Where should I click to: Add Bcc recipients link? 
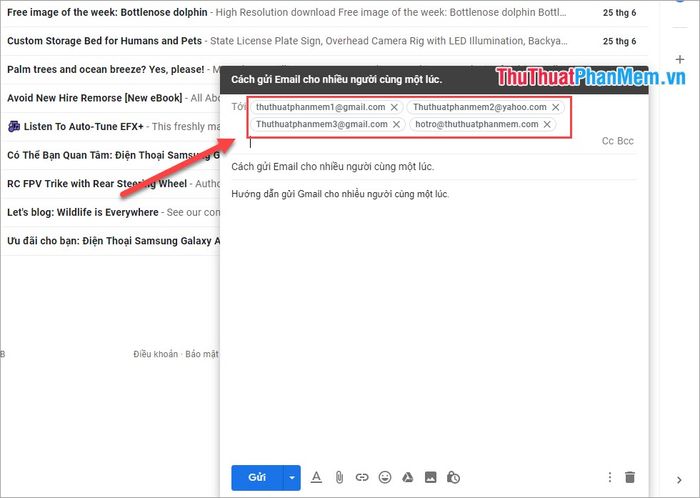tap(625, 141)
